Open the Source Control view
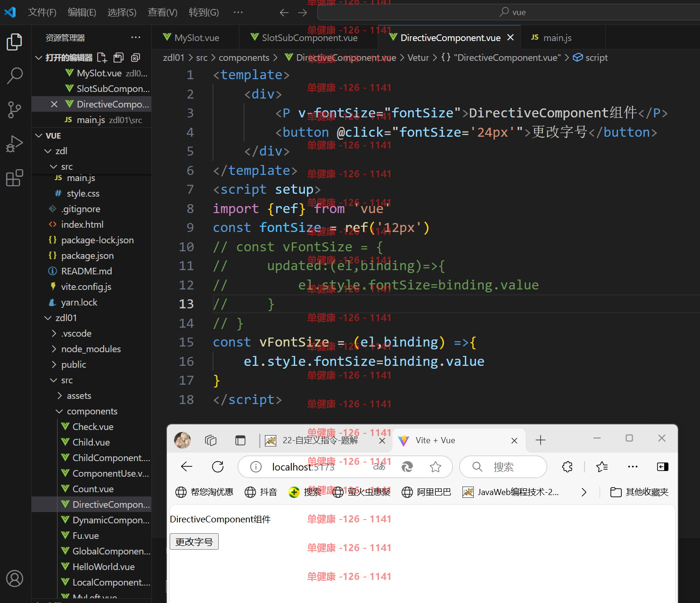Viewport: 700px width, 603px height. [15, 110]
